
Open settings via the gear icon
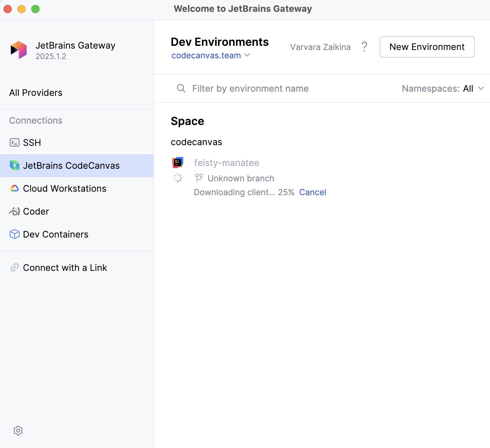[x=18, y=431]
